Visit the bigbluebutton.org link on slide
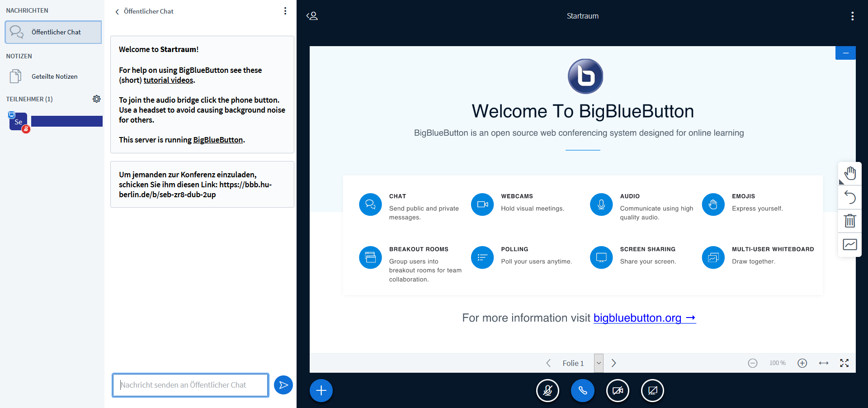Viewport: 868px width, 408px height. (x=644, y=318)
